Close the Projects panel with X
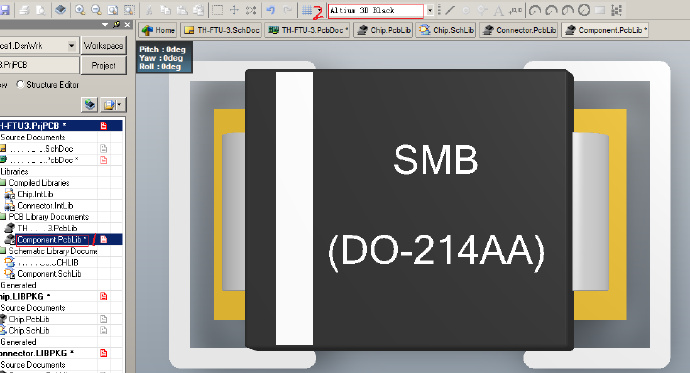 (127, 25)
